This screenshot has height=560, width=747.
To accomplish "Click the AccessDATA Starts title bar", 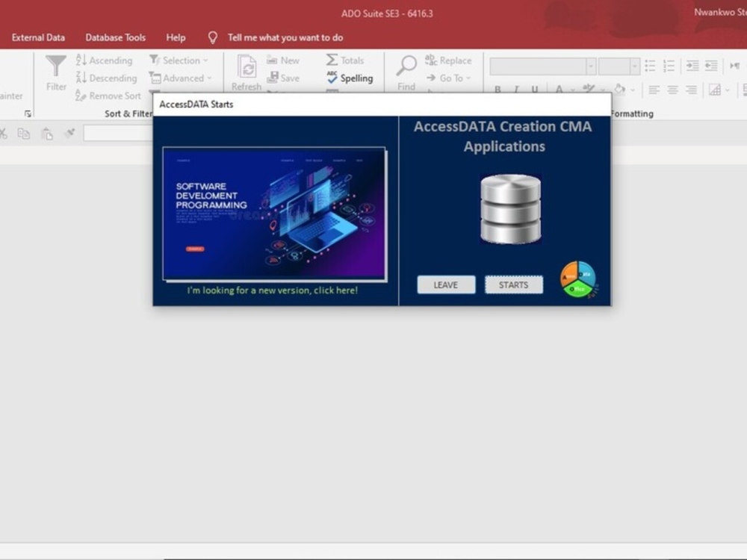I will point(382,105).
